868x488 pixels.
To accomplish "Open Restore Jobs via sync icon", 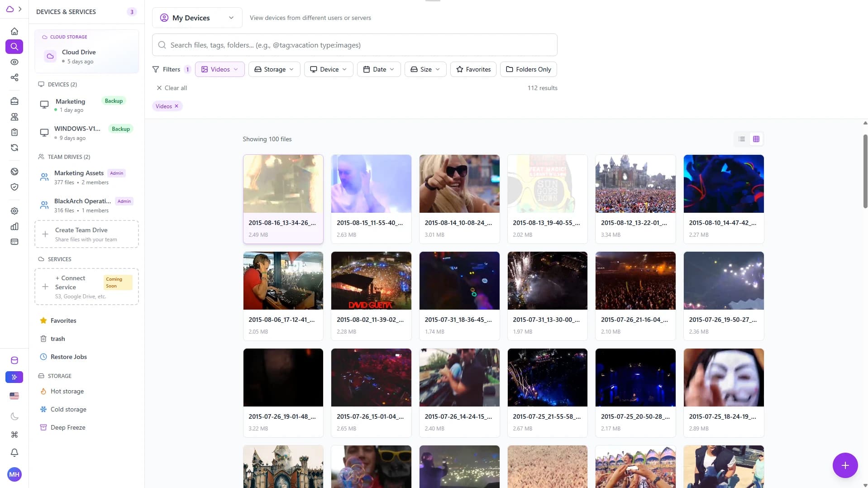I will coord(14,148).
